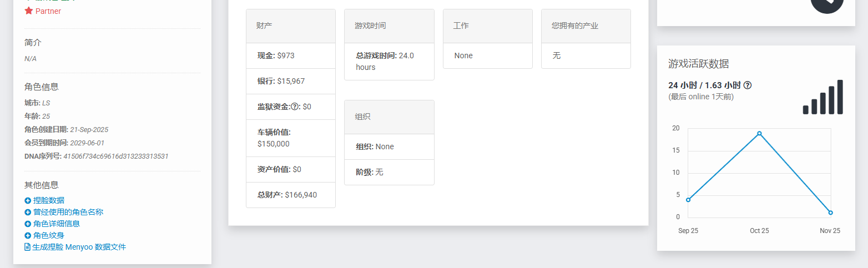
Task: Expand 捏脸数据 details
Action: (x=48, y=200)
